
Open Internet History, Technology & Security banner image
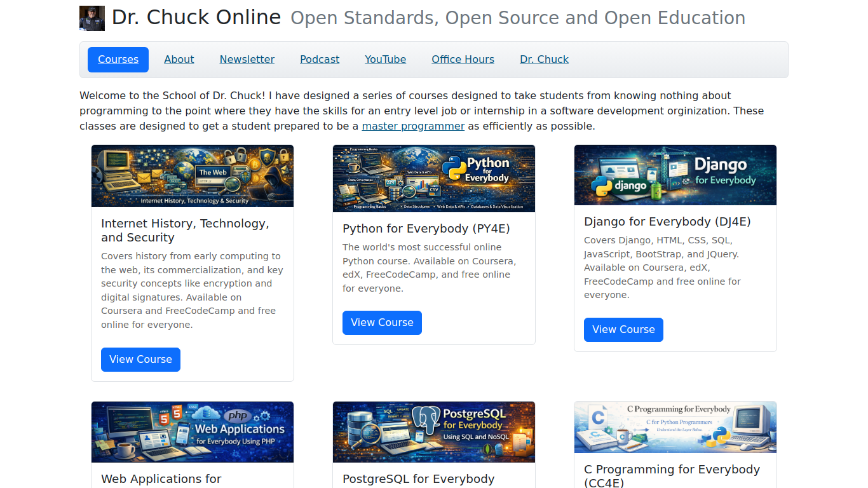click(193, 176)
